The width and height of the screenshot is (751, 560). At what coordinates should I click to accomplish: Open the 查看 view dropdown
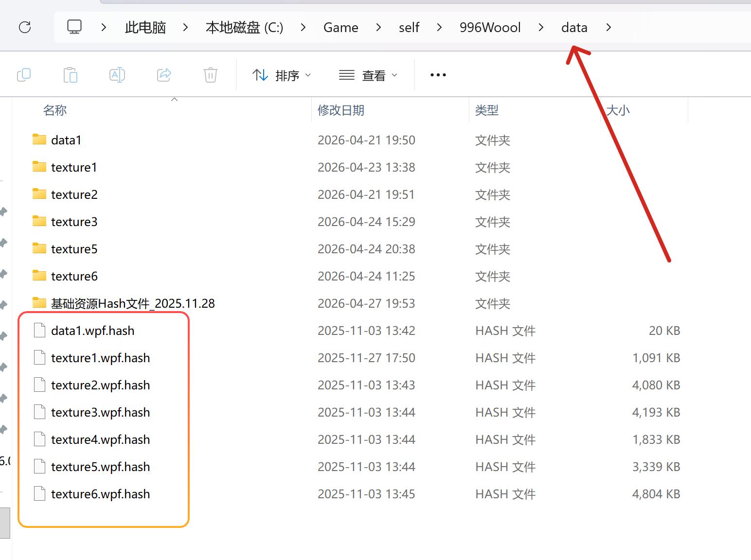[x=368, y=75]
